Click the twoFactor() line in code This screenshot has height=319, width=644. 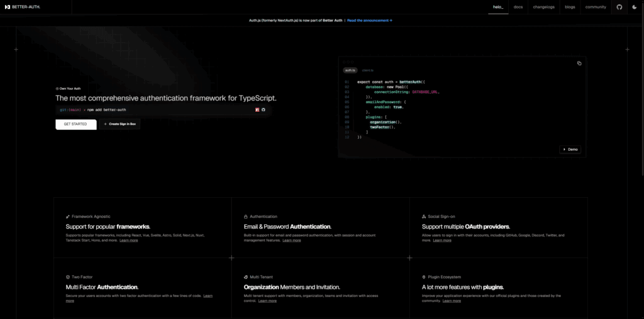click(382, 127)
